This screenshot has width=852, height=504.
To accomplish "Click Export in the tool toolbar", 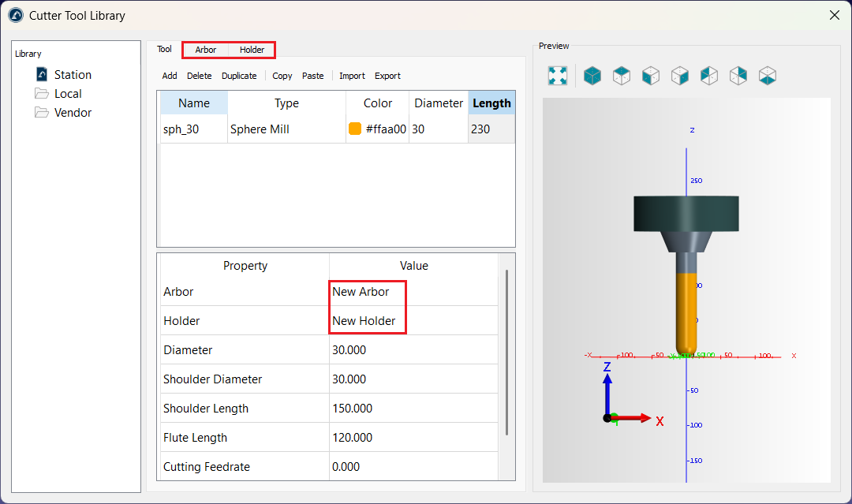I will [387, 76].
